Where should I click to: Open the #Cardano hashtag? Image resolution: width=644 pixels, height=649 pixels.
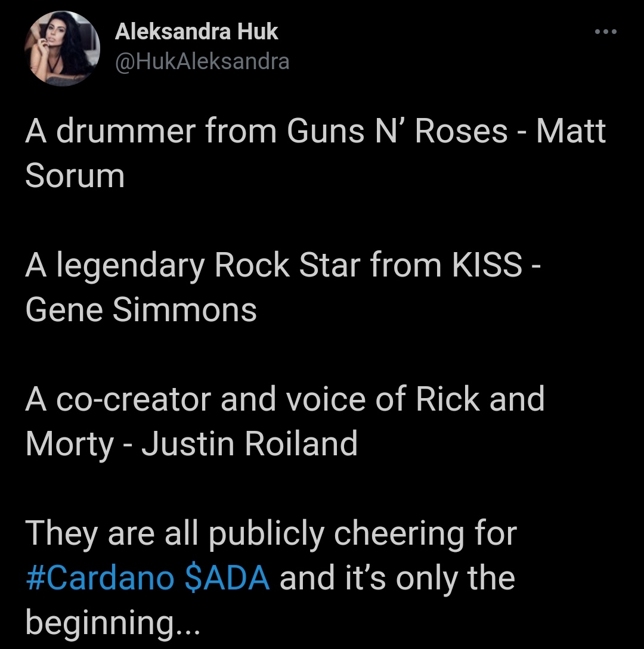(x=100, y=578)
